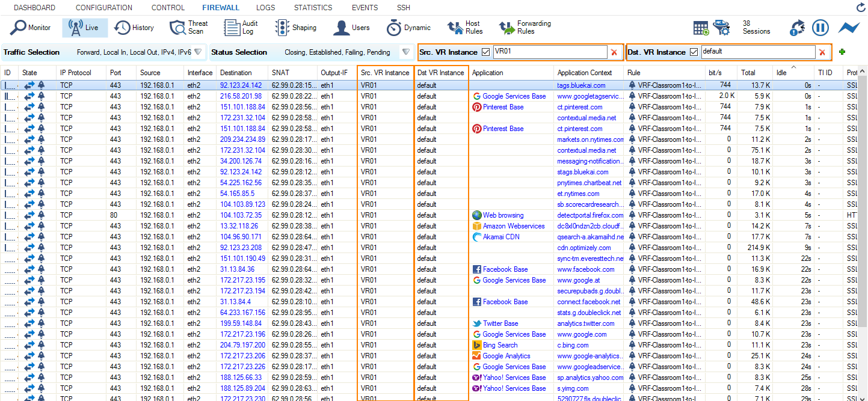The image size is (868, 401).
Task: Open the Audit Log panel
Action: 238,27
